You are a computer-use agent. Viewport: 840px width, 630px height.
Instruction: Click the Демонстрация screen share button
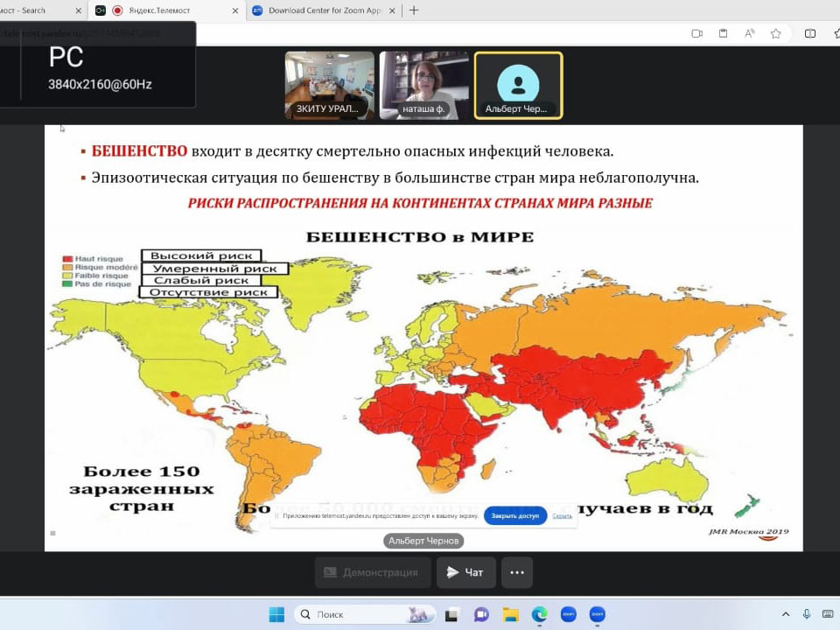tap(373, 572)
